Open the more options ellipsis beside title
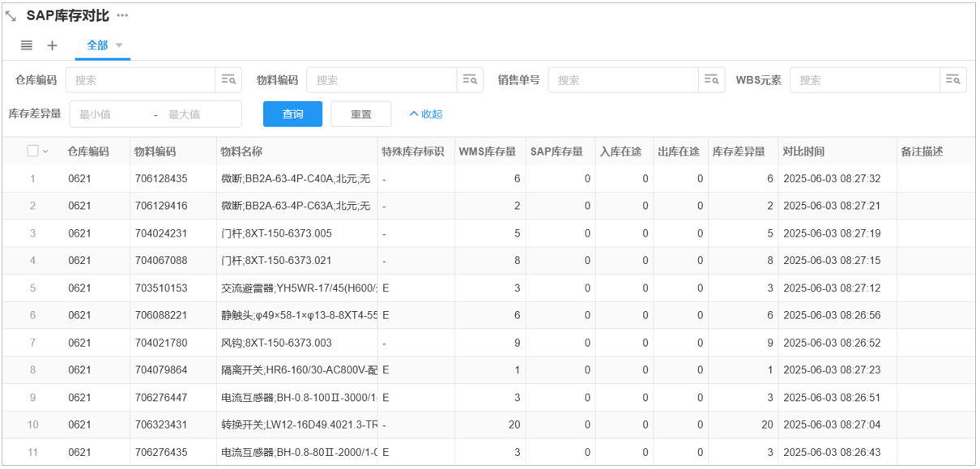Viewport: 980px width, 469px height. pos(122,15)
